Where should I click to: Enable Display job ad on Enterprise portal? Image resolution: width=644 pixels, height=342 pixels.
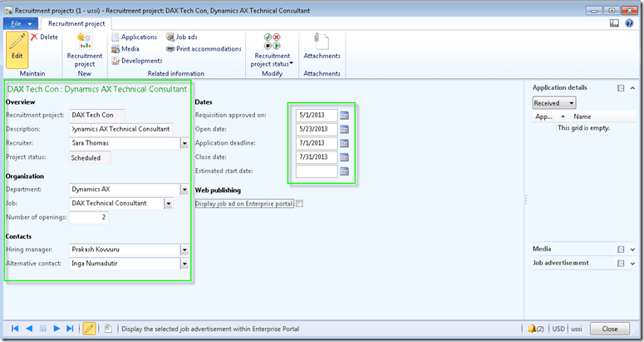pyautogui.click(x=300, y=203)
